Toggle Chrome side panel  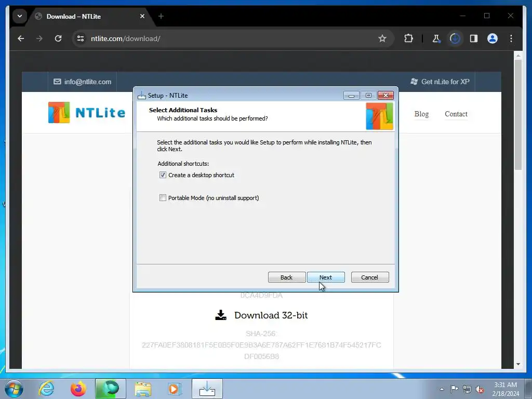point(474,38)
